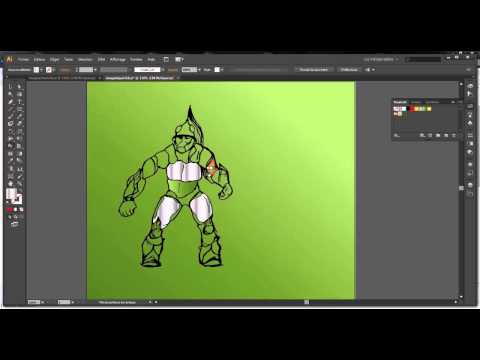Select the Magic Wand tool

[10, 94]
